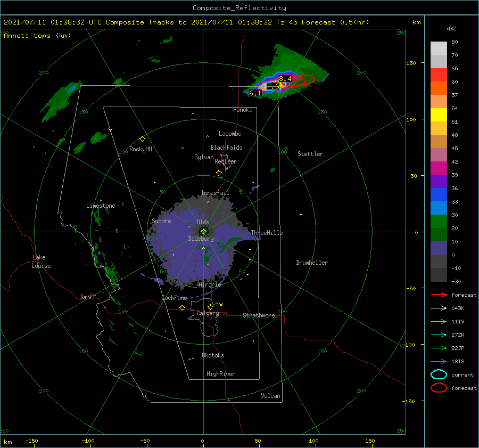The height and width of the screenshot is (448, 479).
Task: Click the storm top label 6.1
Action: point(255,93)
